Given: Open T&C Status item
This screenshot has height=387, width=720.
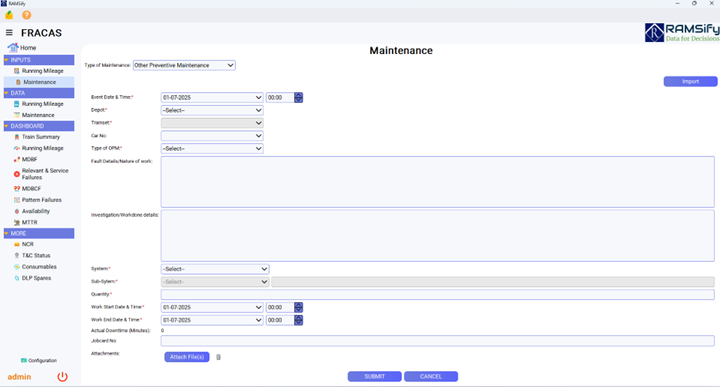Looking at the screenshot, I should tap(32, 255).
